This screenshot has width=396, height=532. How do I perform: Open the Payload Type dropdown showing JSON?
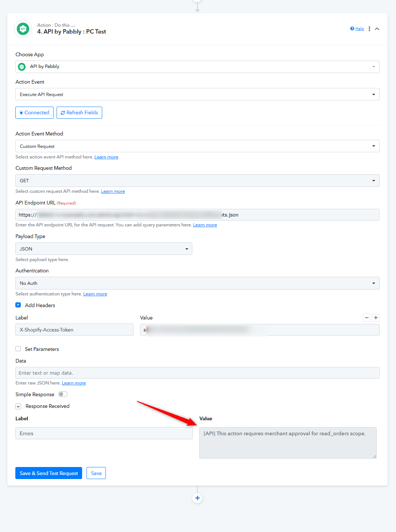click(x=104, y=249)
